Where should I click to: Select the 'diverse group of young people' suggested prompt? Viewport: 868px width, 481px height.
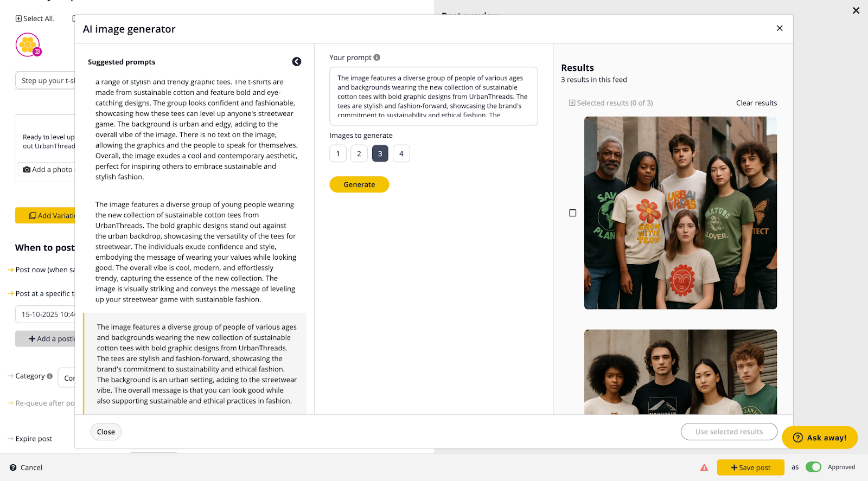(196, 252)
